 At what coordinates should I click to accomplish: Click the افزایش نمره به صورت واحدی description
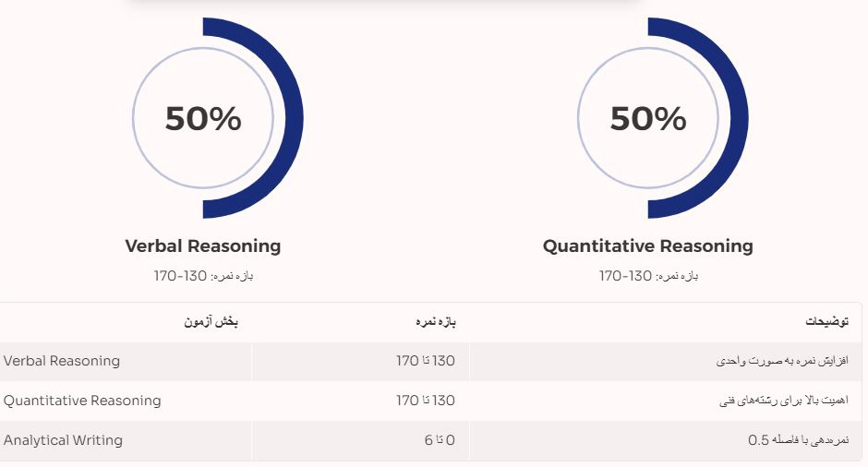(x=782, y=361)
